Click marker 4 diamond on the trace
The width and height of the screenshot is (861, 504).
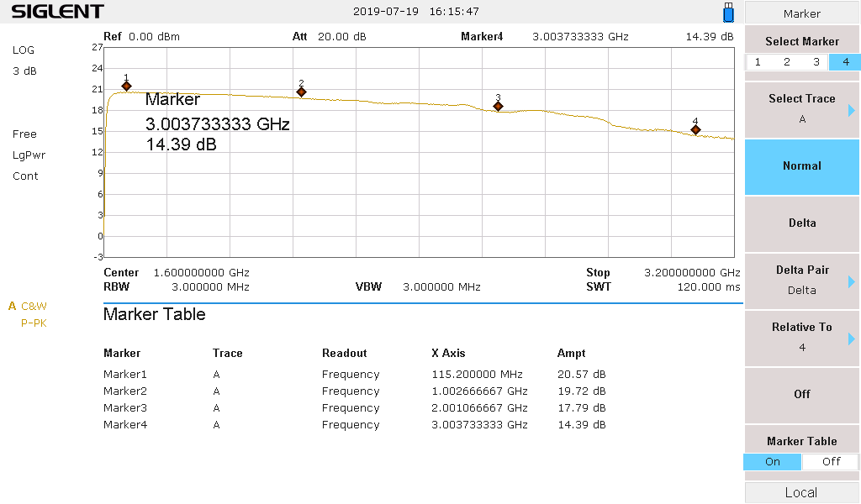(695, 130)
